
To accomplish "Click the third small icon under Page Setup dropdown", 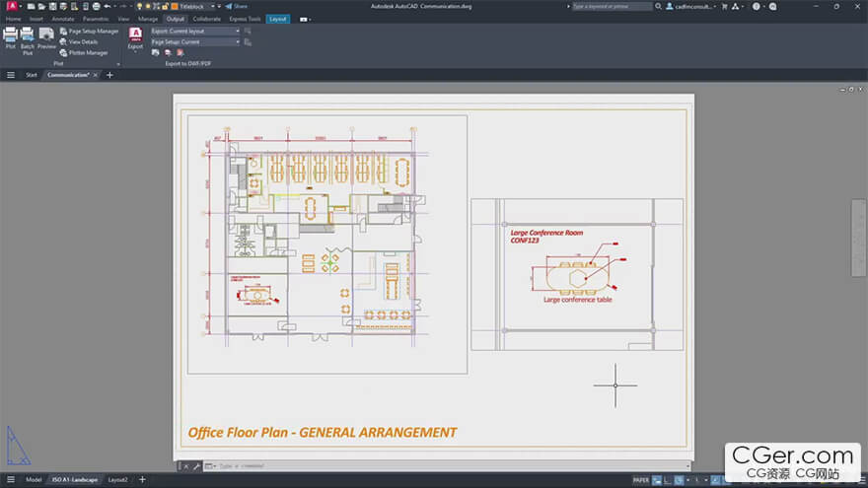I will 180,53.
